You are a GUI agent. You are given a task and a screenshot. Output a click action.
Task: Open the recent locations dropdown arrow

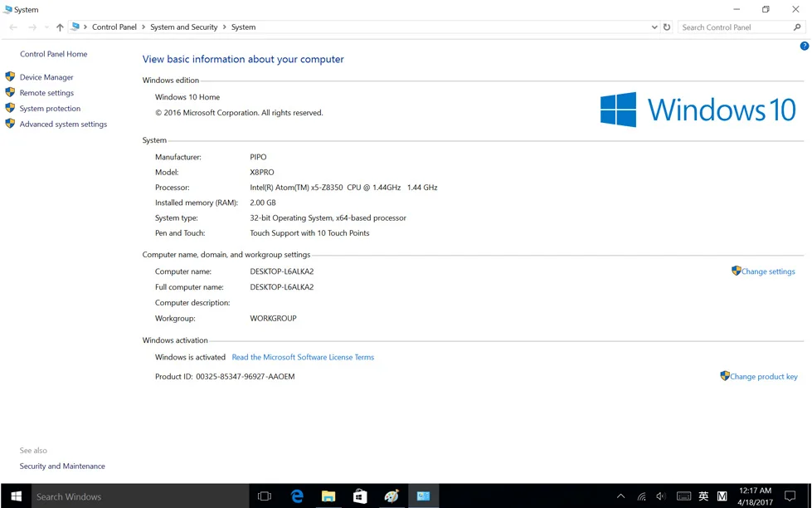[46, 27]
